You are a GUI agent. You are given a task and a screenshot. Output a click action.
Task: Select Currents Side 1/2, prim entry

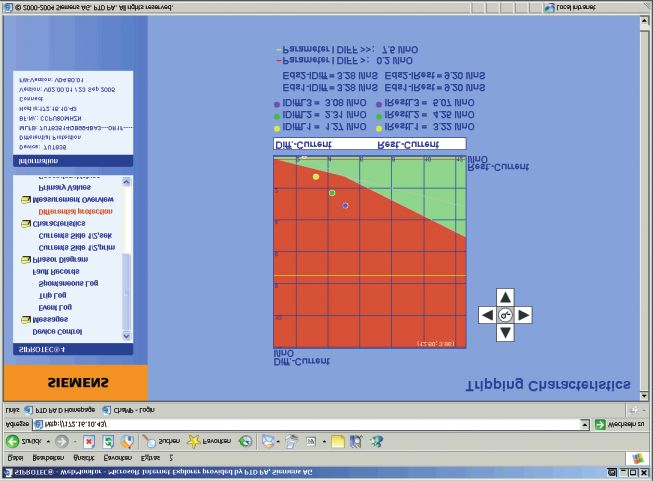pos(77,248)
